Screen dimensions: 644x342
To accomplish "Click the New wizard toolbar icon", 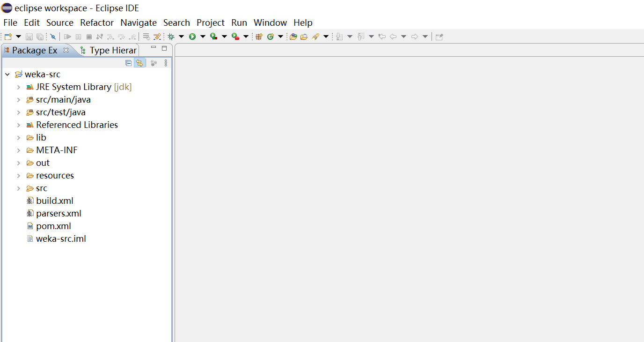I will [x=8, y=37].
